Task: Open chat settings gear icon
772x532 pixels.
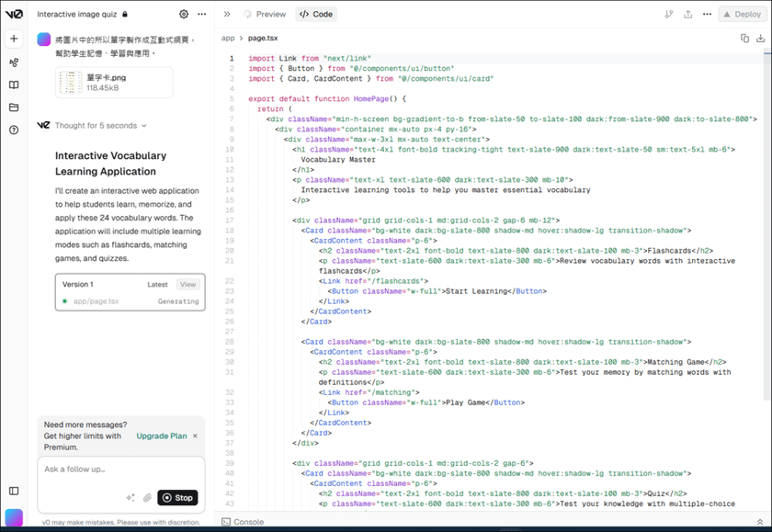Action: [184, 15]
